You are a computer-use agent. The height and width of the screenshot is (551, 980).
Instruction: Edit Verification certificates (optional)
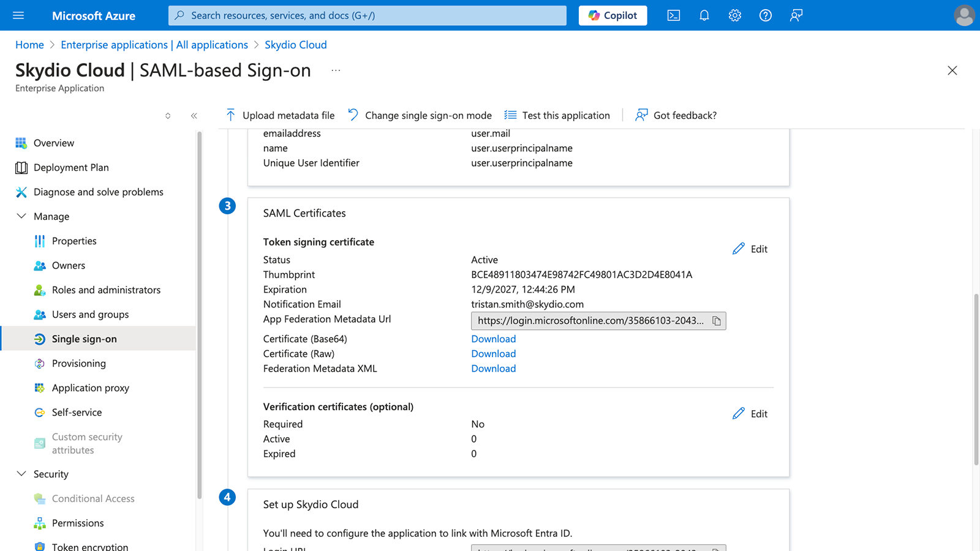pos(750,413)
